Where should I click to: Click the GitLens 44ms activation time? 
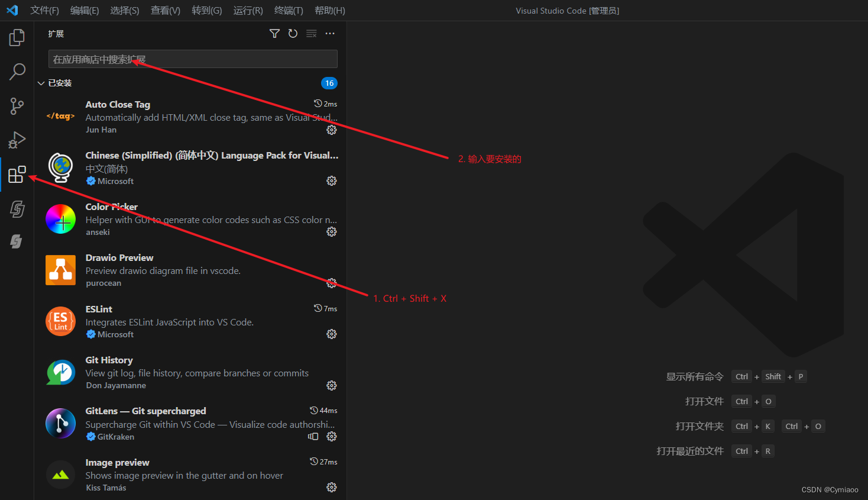[323, 410]
